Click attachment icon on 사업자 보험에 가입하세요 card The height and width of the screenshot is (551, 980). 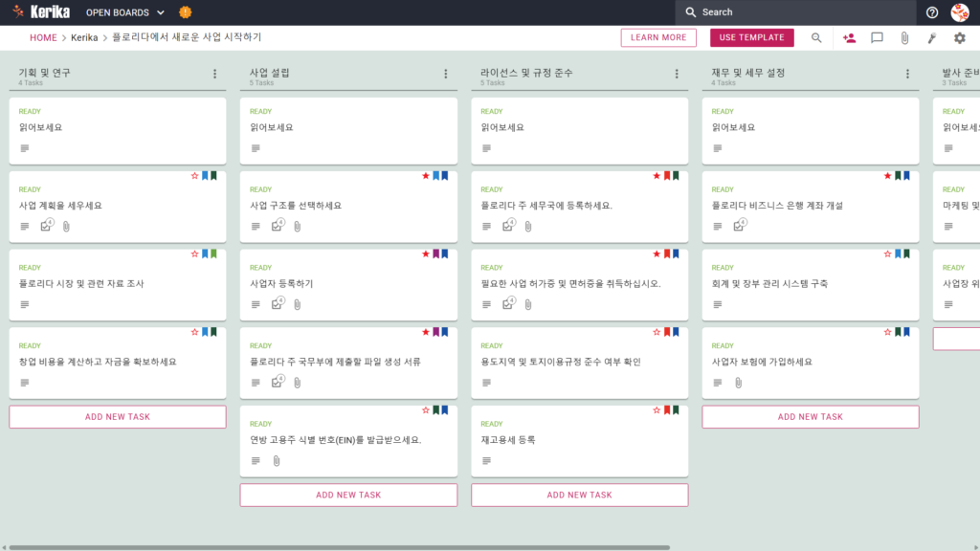[x=739, y=383]
